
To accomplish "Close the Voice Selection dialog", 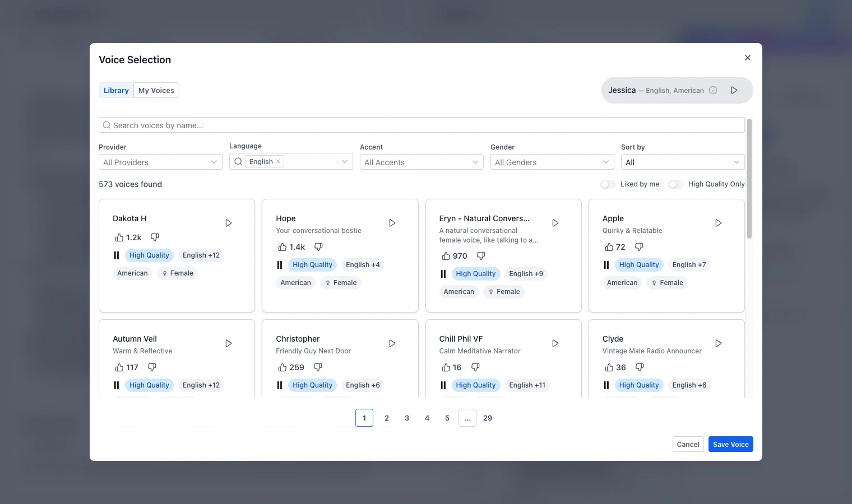I will (x=747, y=58).
